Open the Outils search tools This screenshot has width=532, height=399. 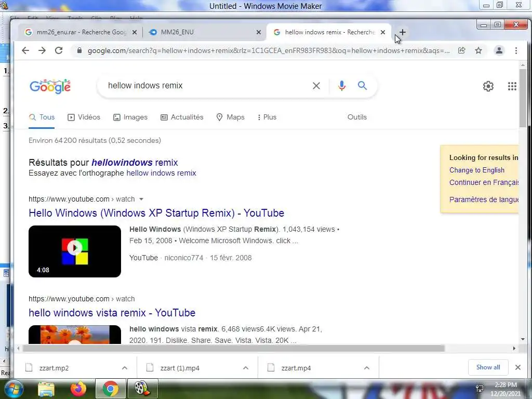coord(357,117)
